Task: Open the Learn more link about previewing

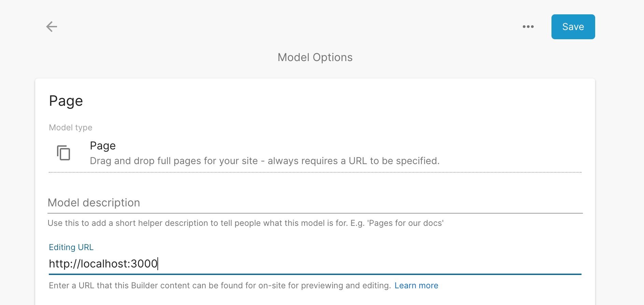Action: (x=416, y=285)
